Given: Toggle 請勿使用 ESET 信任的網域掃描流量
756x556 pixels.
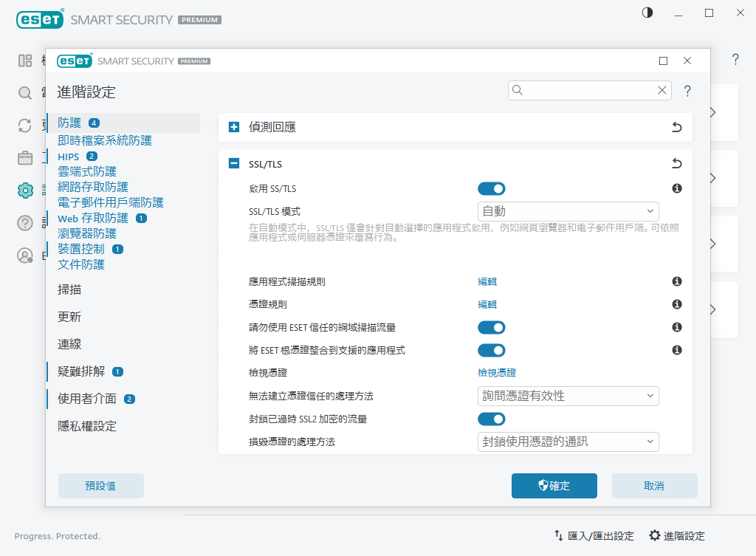Looking at the screenshot, I should (491, 327).
